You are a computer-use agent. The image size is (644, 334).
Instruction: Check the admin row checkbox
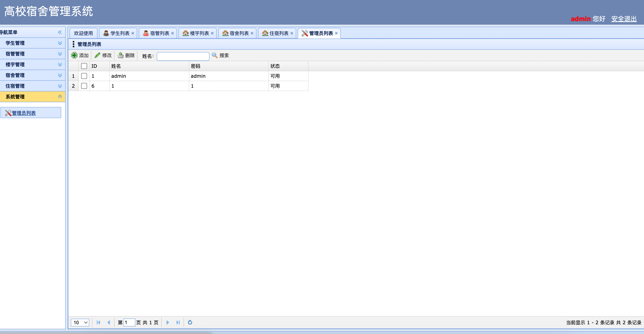[84, 76]
